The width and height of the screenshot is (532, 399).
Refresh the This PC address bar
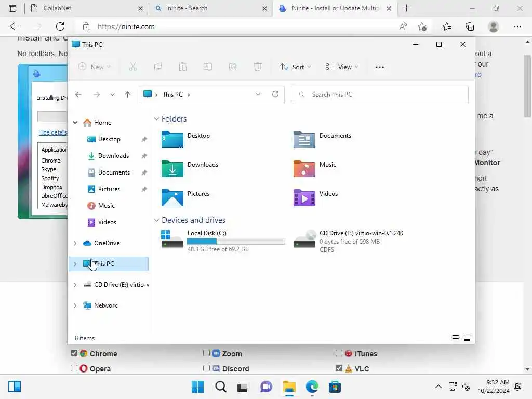coord(275,95)
